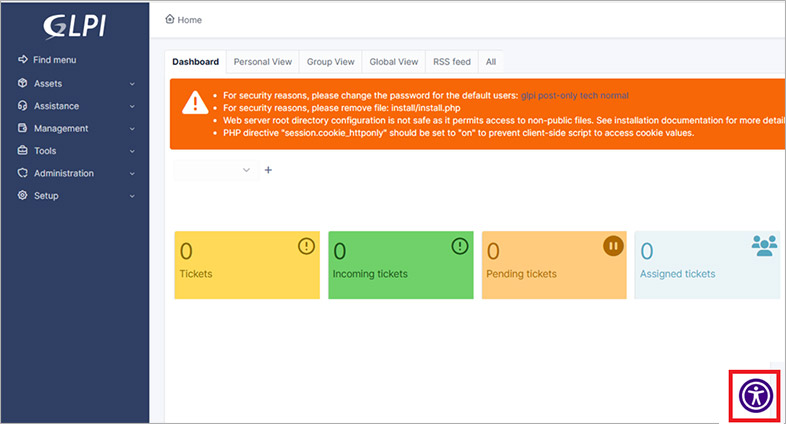Open the RSS feed tab
The width and height of the screenshot is (786, 424).
(451, 62)
